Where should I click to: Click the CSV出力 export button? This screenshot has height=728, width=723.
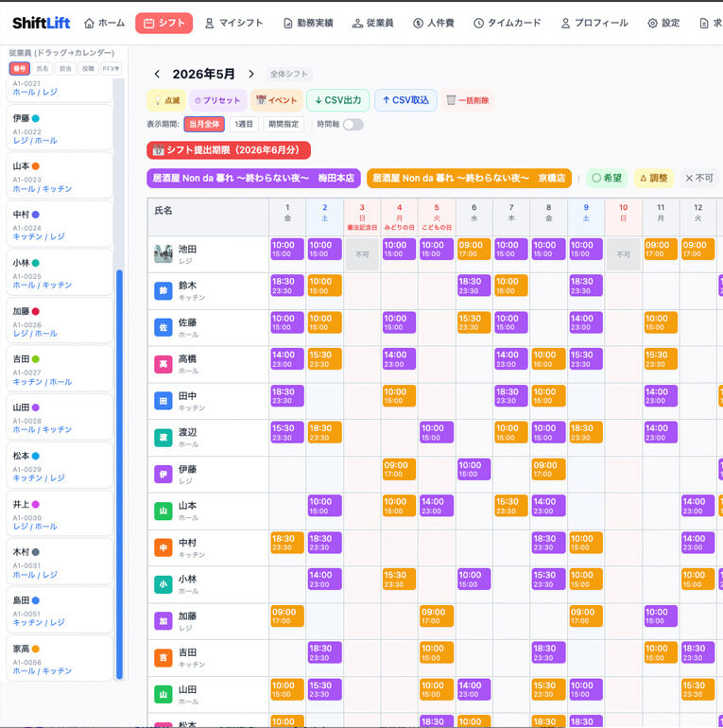point(337,100)
